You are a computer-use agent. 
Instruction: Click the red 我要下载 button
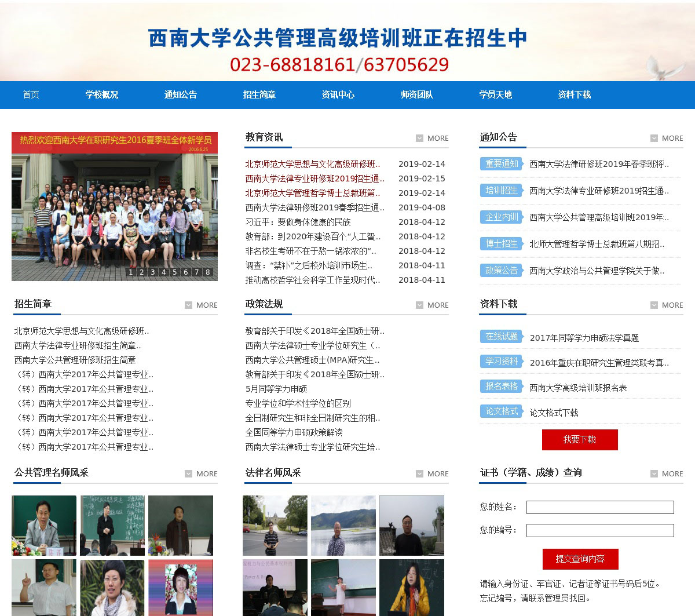point(580,440)
